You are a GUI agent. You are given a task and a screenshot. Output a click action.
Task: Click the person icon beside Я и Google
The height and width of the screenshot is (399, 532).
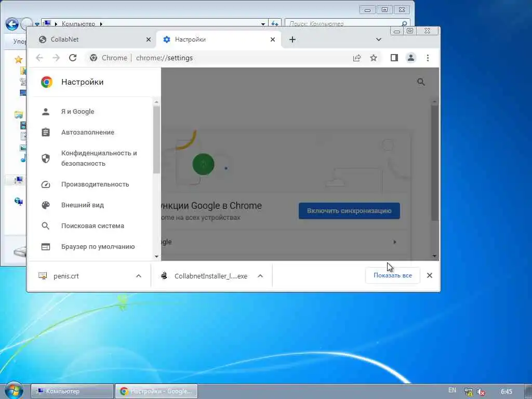[x=46, y=112]
